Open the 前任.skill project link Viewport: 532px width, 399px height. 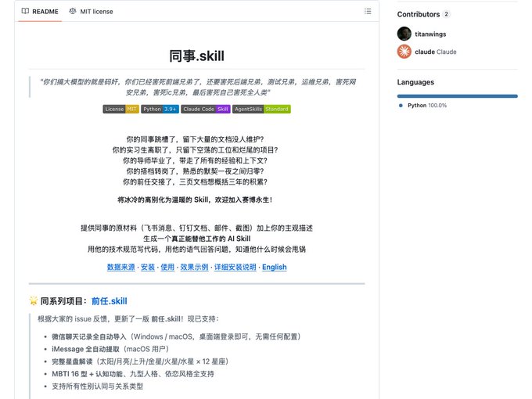(x=110, y=301)
